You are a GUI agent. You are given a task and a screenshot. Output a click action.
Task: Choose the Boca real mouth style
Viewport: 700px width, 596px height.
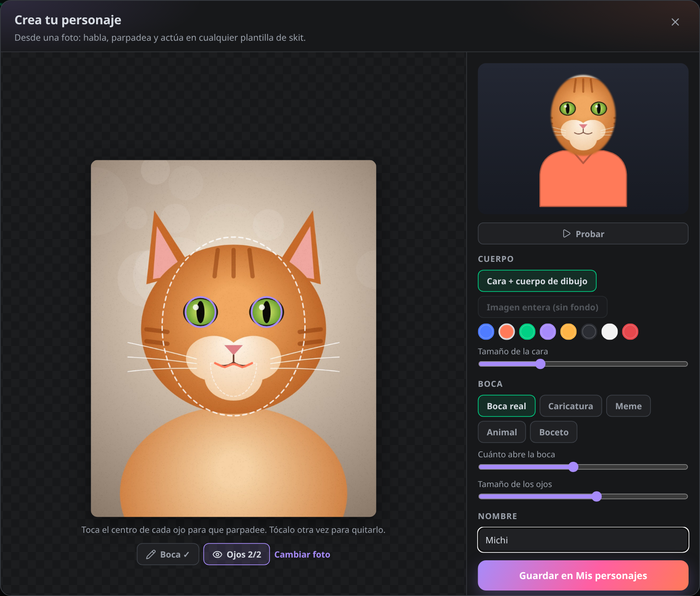pos(506,406)
